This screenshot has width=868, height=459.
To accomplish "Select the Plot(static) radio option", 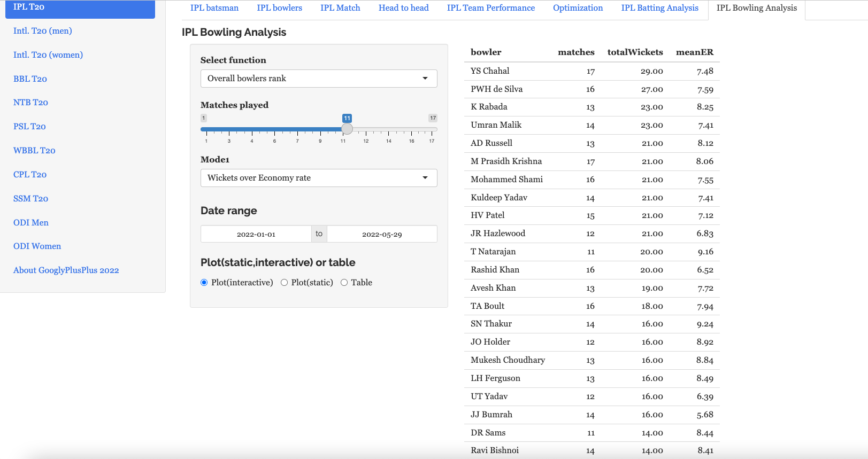I will click(285, 283).
